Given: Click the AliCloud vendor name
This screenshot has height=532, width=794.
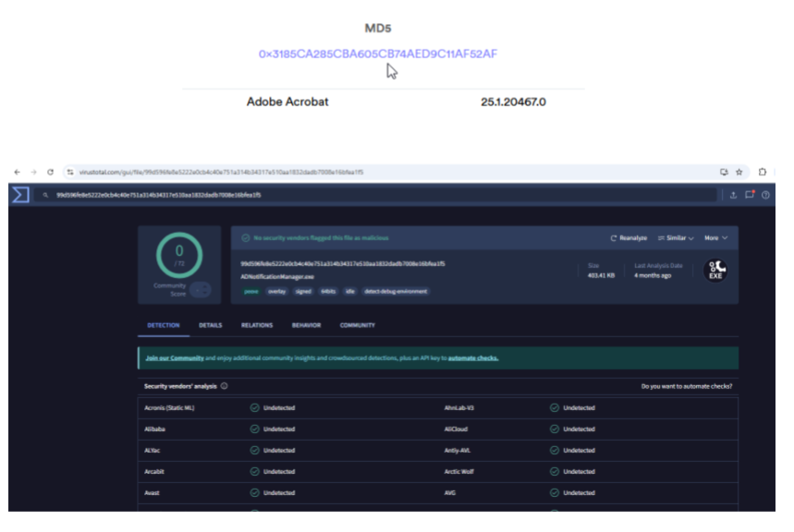Looking at the screenshot, I should pos(456,429).
